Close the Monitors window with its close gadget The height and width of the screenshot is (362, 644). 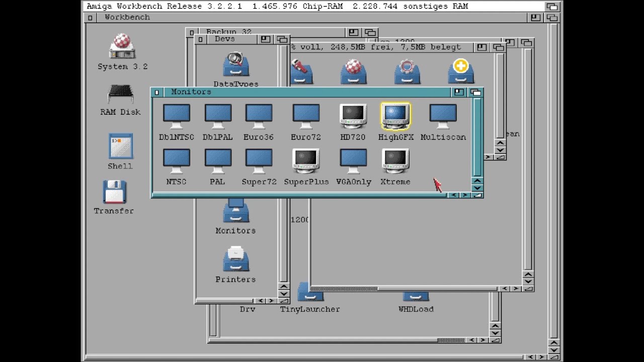(156, 92)
